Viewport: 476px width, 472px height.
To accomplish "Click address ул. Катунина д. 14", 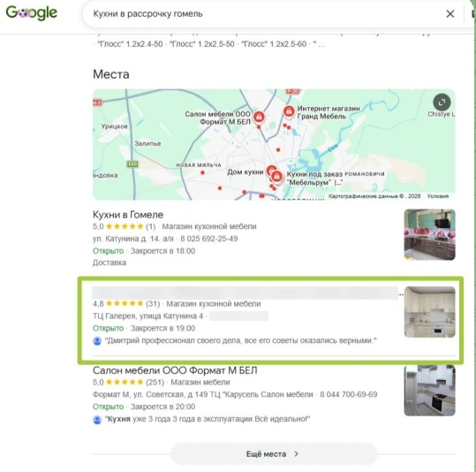I will pyautogui.click(x=133, y=239).
